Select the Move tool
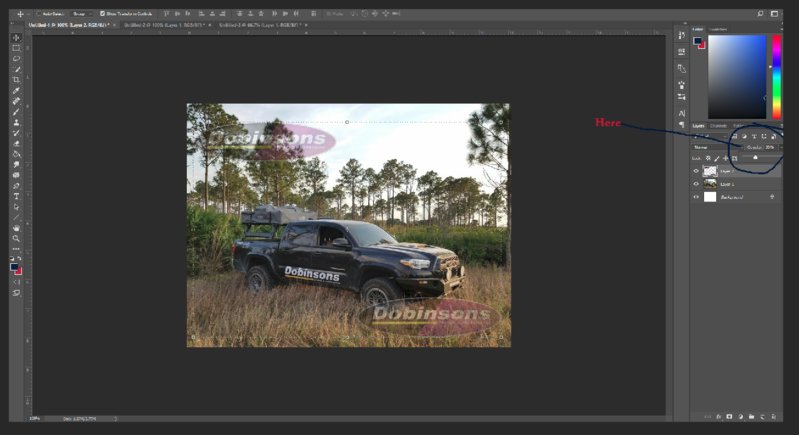This screenshot has width=799, height=435. (x=16, y=38)
